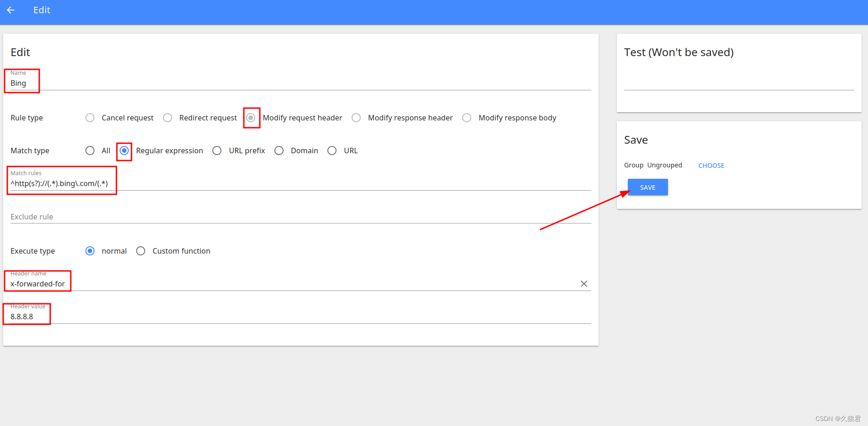Select the Redirect request rule type
Image resolution: width=868 pixels, height=426 pixels.
click(x=168, y=118)
